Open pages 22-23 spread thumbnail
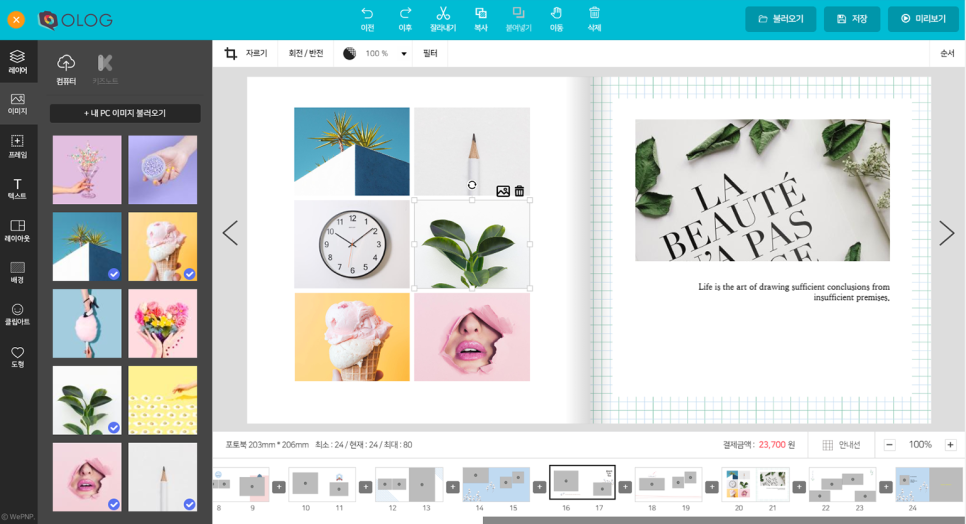This screenshot has height=524, width=966. (842, 485)
